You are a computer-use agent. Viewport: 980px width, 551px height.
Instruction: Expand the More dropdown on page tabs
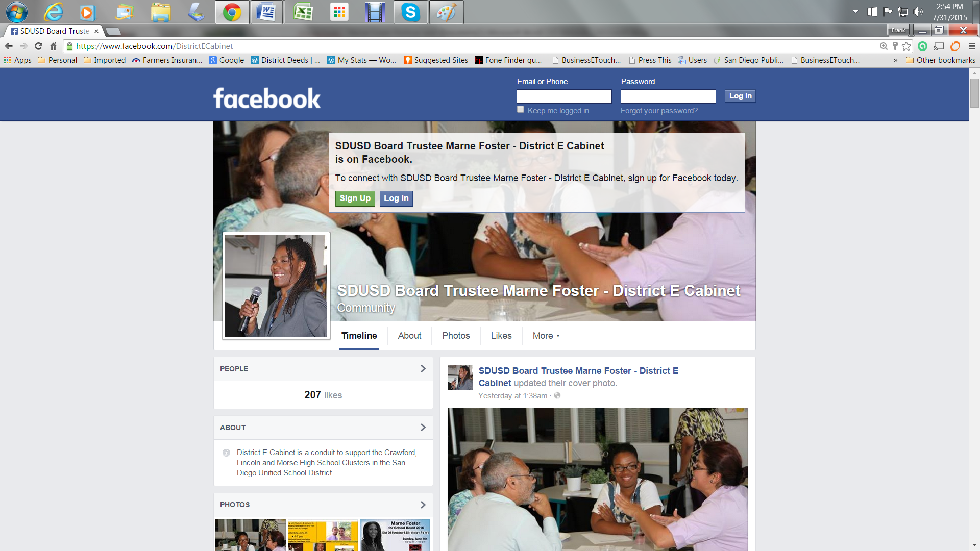tap(546, 336)
